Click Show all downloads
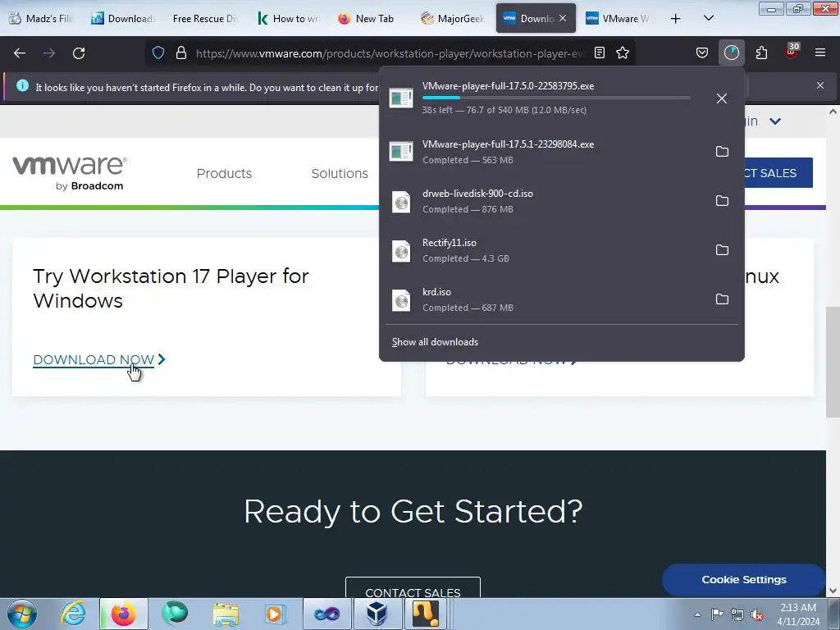The image size is (840, 630). click(x=435, y=342)
